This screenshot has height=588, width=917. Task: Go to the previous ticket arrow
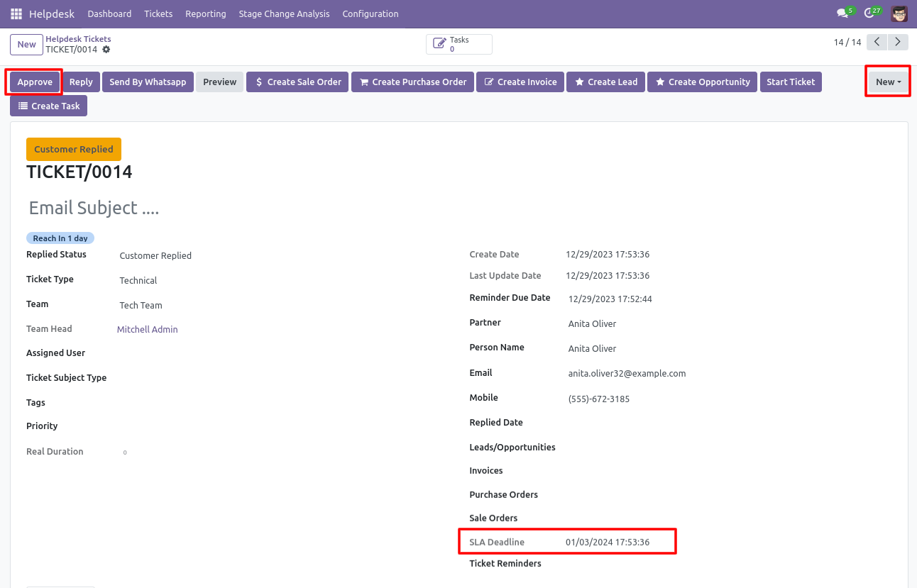pos(877,42)
